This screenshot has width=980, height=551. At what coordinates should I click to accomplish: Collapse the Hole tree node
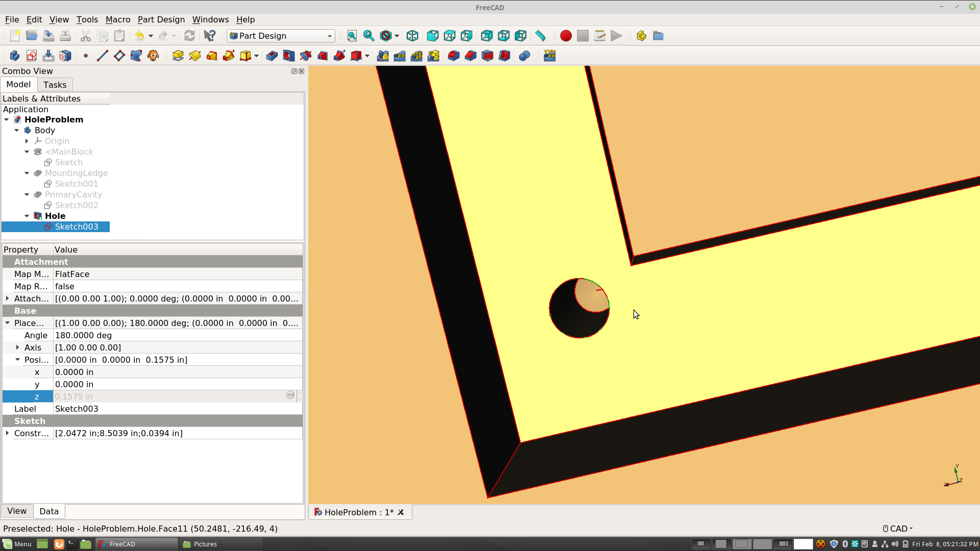pos(27,216)
